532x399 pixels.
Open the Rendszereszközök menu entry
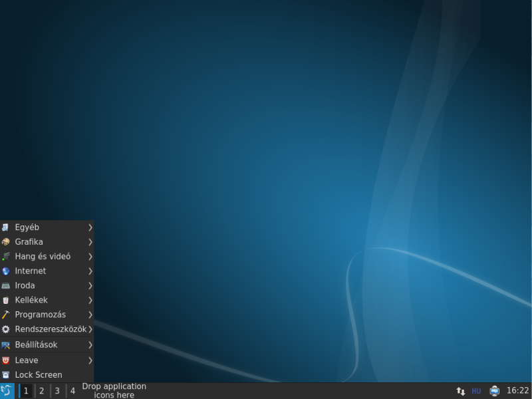[x=47, y=329]
